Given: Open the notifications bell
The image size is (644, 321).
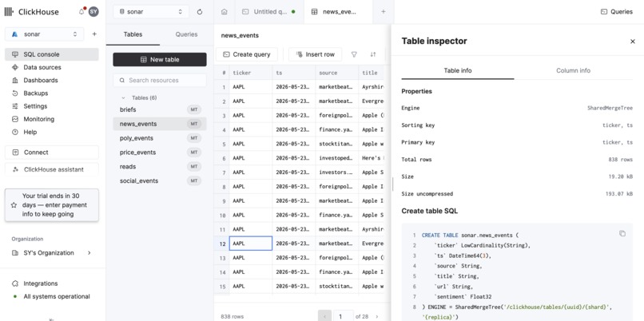Looking at the screenshot, I should click(x=81, y=12).
